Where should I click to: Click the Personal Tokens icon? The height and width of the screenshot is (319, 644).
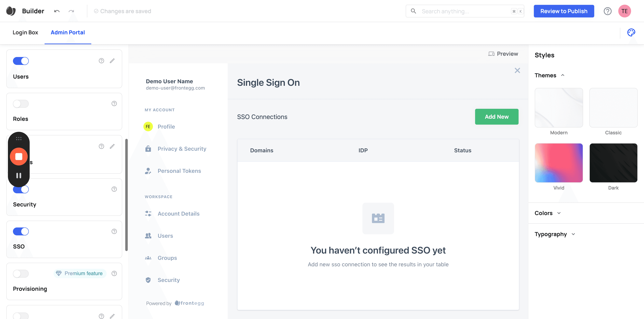click(148, 171)
